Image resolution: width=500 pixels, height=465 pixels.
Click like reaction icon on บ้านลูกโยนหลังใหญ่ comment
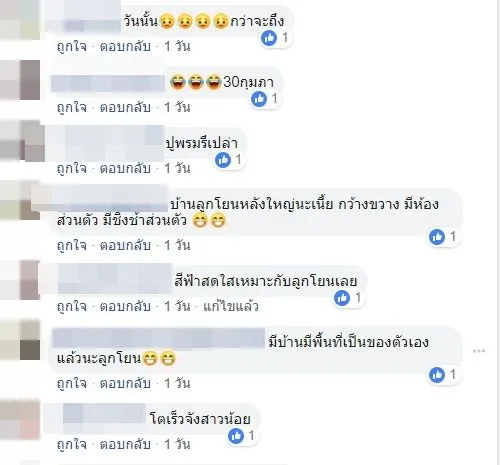[x=437, y=237]
